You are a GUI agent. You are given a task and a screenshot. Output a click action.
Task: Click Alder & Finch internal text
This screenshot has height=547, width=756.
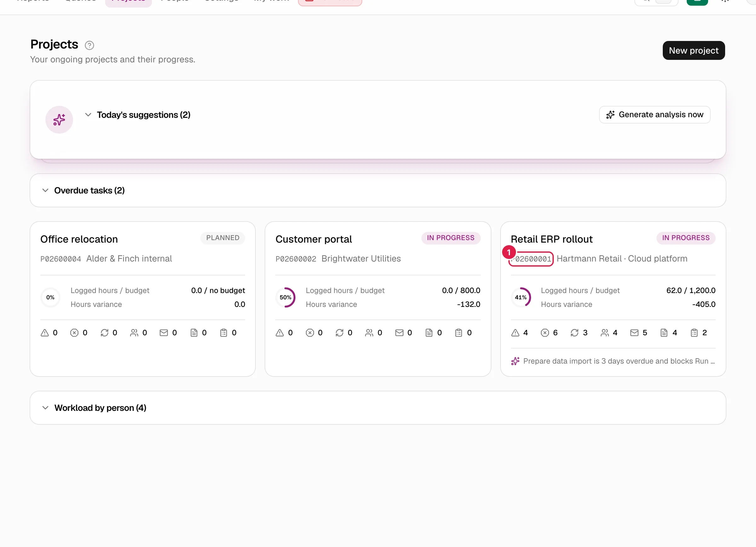click(129, 259)
